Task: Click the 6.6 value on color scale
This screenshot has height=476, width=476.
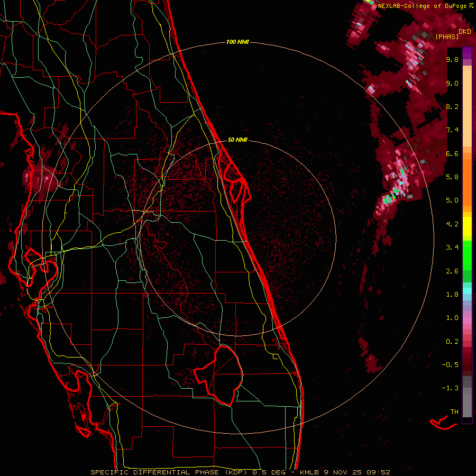Action: (x=452, y=153)
